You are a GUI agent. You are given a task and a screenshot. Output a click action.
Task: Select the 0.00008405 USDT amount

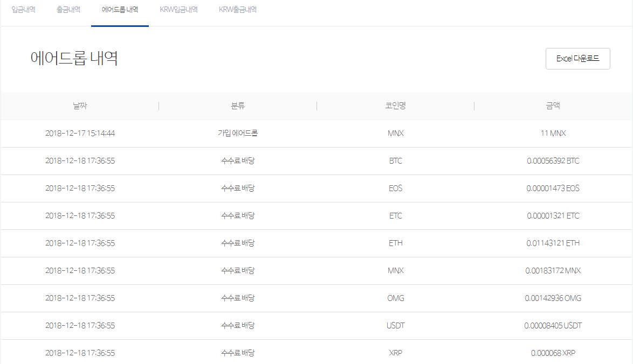553,325
